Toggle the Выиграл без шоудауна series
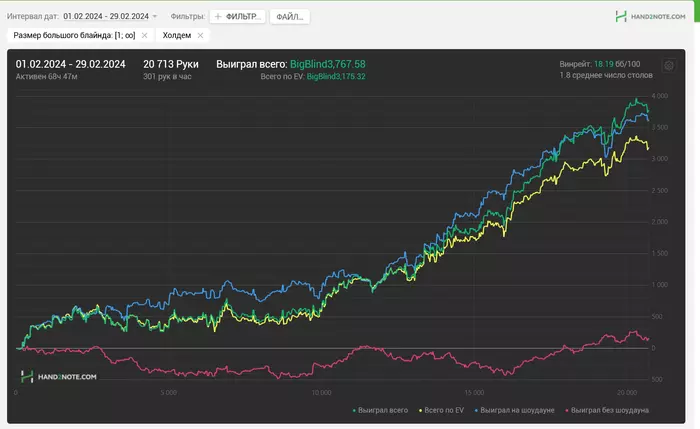The width and height of the screenshot is (700, 429). [x=610, y=410]
